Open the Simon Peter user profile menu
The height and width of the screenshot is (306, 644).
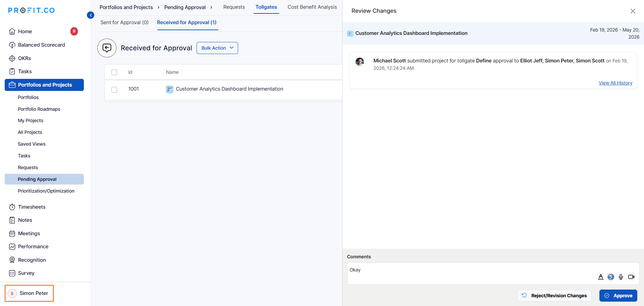[x=29, y=293]
